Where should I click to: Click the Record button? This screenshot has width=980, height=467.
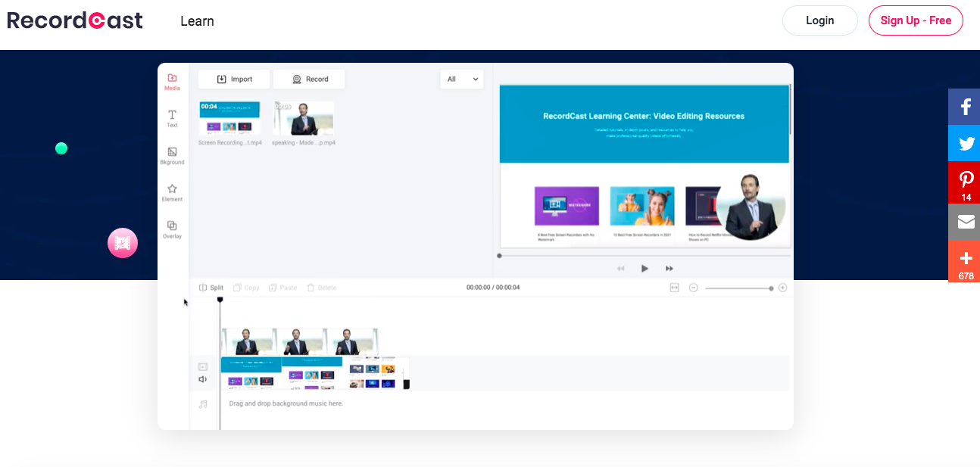(309, 79)
